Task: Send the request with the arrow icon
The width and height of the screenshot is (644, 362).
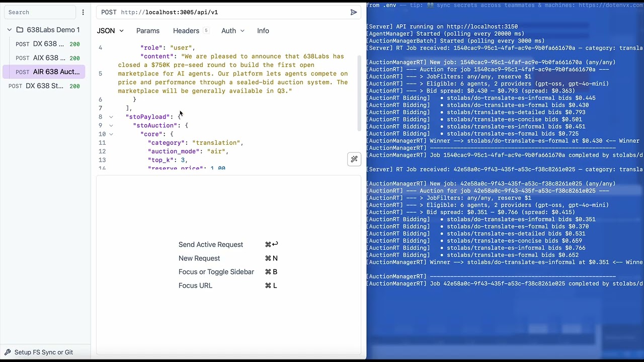Action: [354, 12]
